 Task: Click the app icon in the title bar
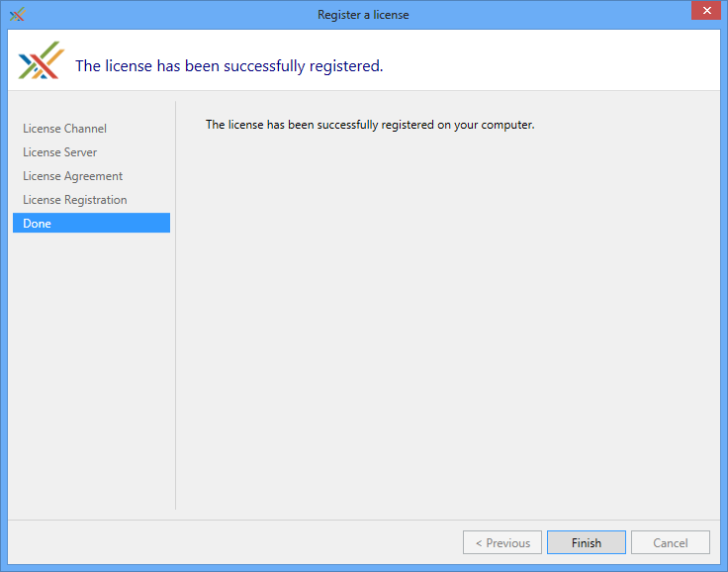[17, 15]
